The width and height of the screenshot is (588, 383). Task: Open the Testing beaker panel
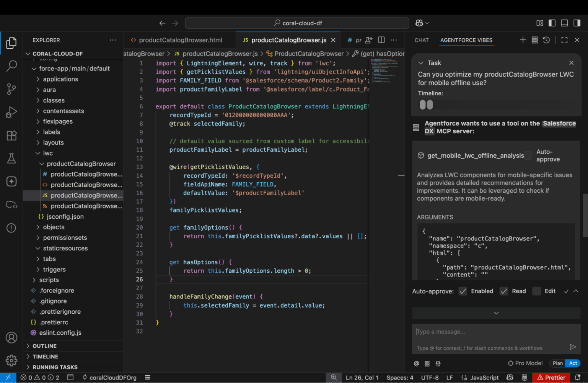tap(11, 158)
